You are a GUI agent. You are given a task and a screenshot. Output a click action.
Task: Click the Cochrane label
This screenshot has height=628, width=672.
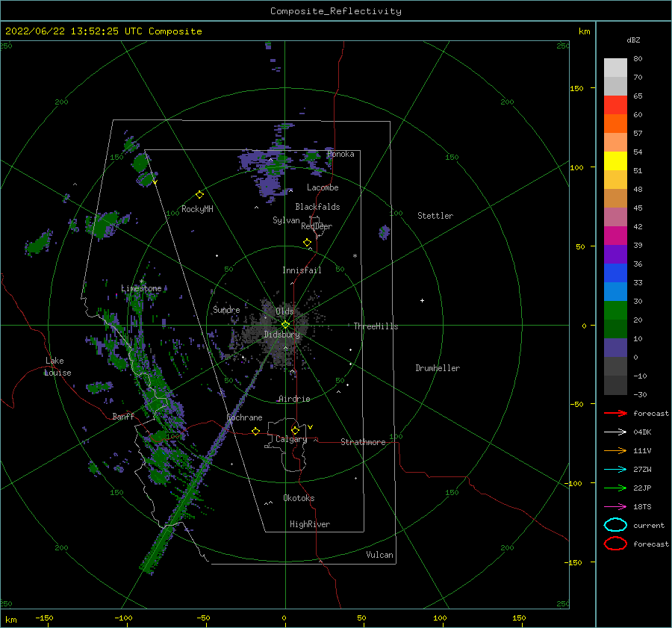[x=244, y=417]
